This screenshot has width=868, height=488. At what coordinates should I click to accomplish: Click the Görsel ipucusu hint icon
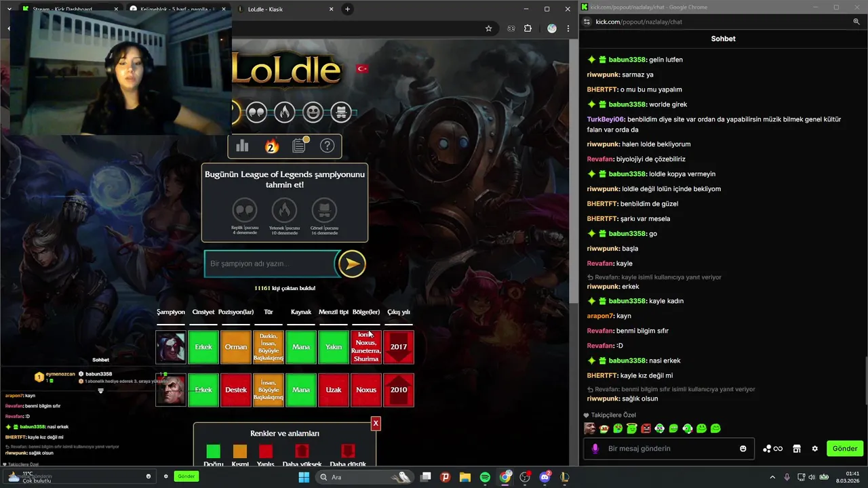[x=324, y=210]
